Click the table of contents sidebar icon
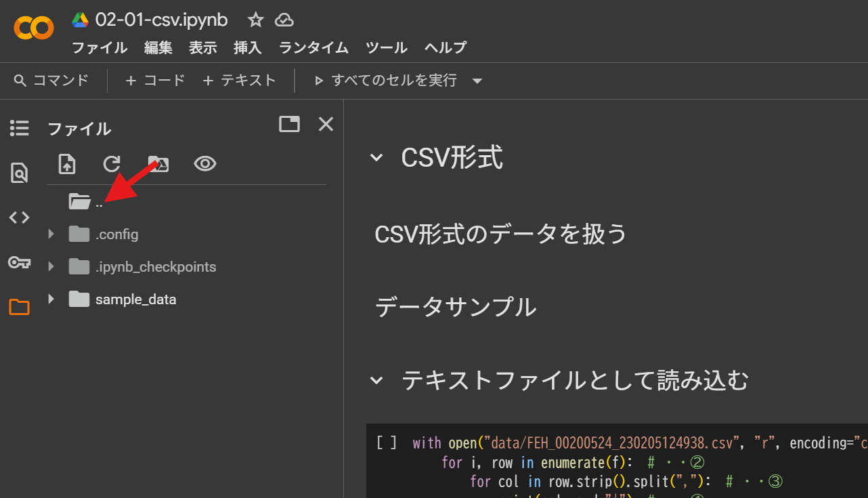This screenshot has width=868, height=498. (19, 128)
